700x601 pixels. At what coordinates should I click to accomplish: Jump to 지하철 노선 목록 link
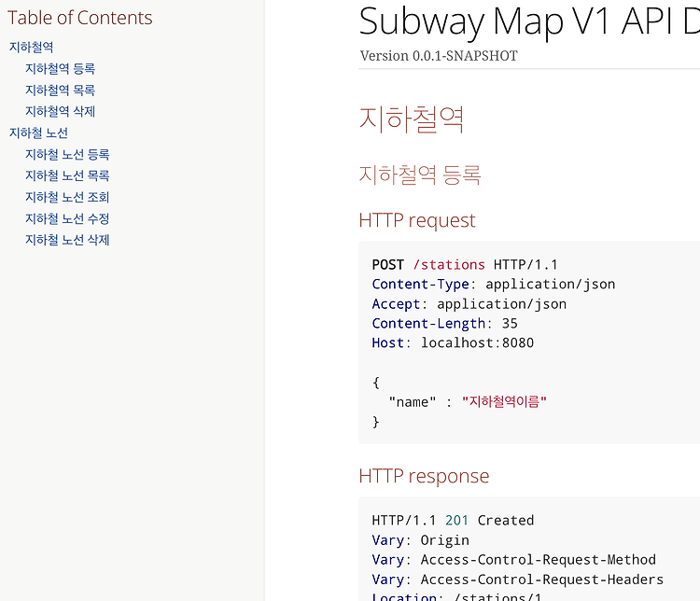coord(67,176)
